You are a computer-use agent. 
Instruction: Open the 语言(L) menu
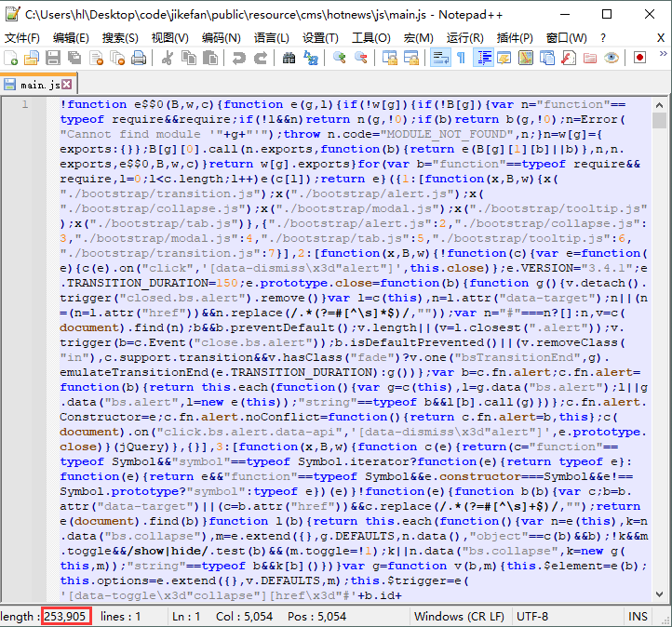click(271, 38)
